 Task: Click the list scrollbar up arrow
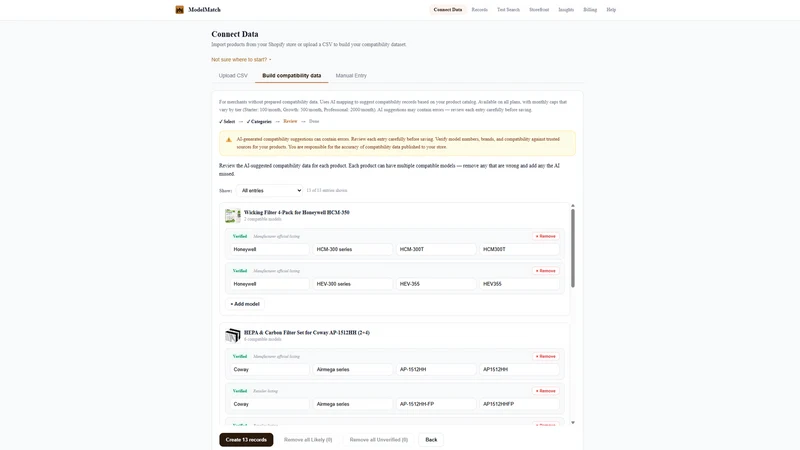pos(572,206)
